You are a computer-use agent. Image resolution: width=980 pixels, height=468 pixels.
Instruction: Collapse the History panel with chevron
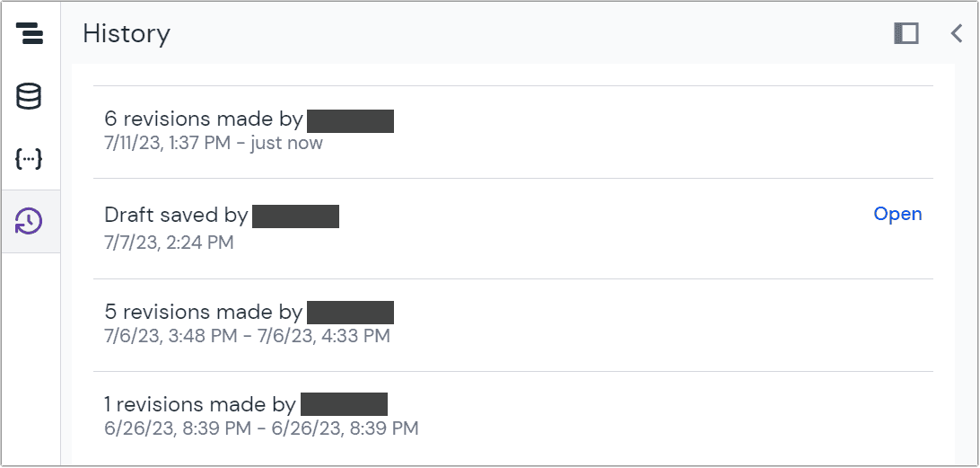coord(957,33)
